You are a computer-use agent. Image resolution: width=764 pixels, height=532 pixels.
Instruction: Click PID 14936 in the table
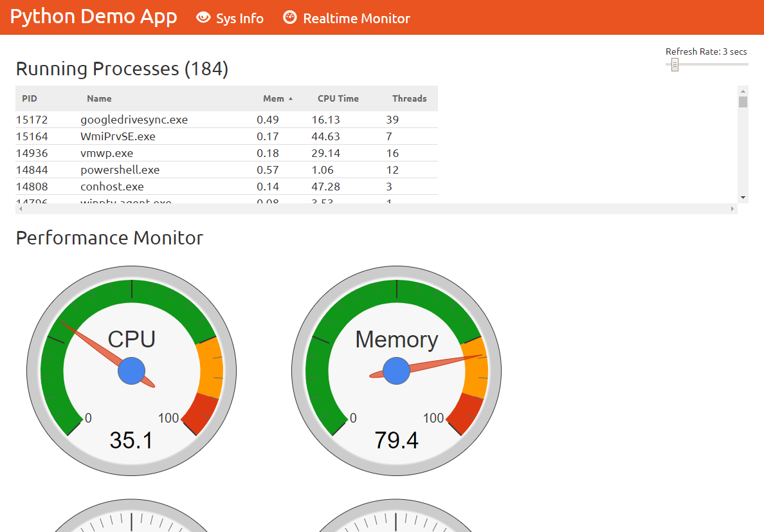click(x=32, y=153)
